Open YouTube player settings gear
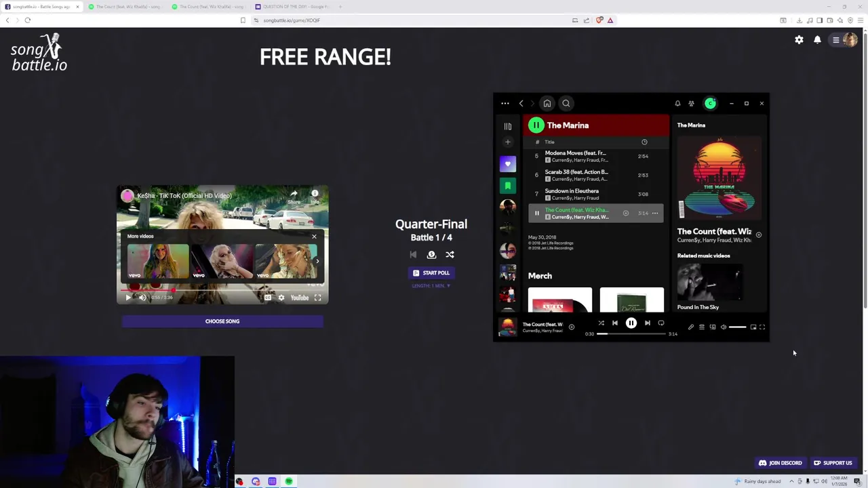The image size is (868, 488). click(x=281, y=298)
